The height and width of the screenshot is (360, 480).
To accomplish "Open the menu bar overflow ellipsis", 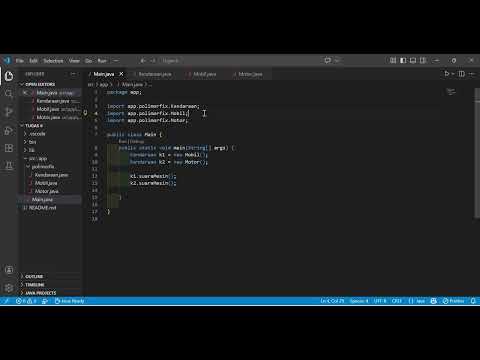I will pyautogui.click(x=116, y=61).
